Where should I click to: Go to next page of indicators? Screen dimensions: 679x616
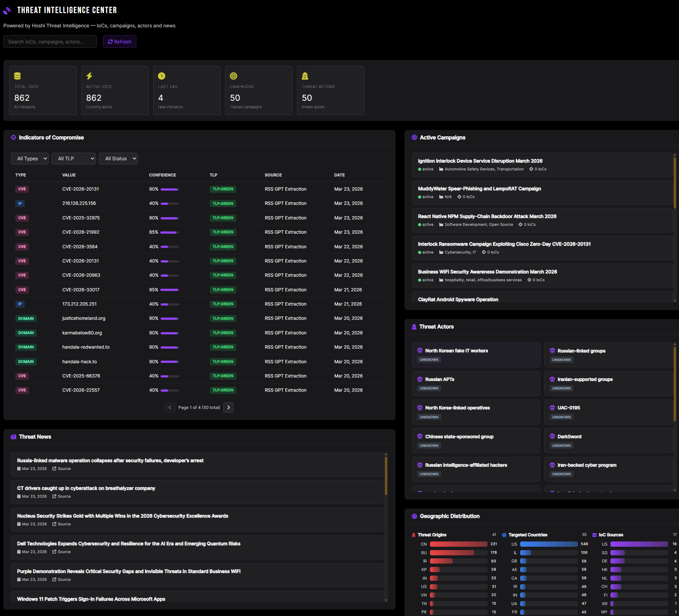[x=228, y=407]
